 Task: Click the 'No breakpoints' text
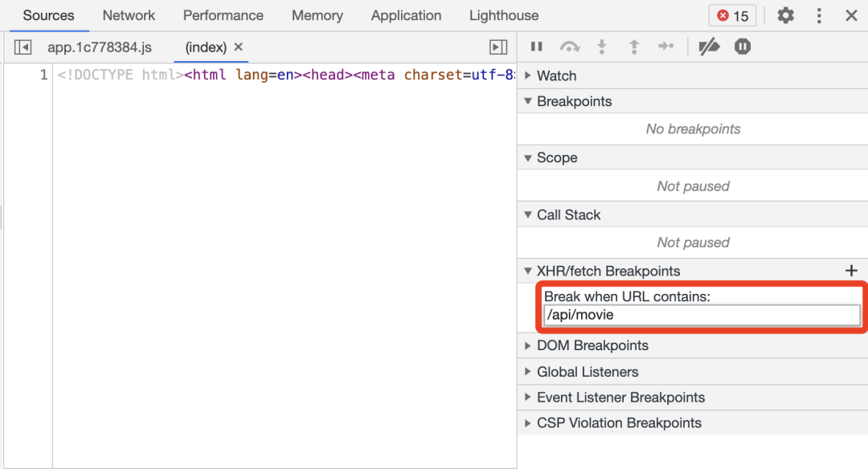tap(693, 128)
